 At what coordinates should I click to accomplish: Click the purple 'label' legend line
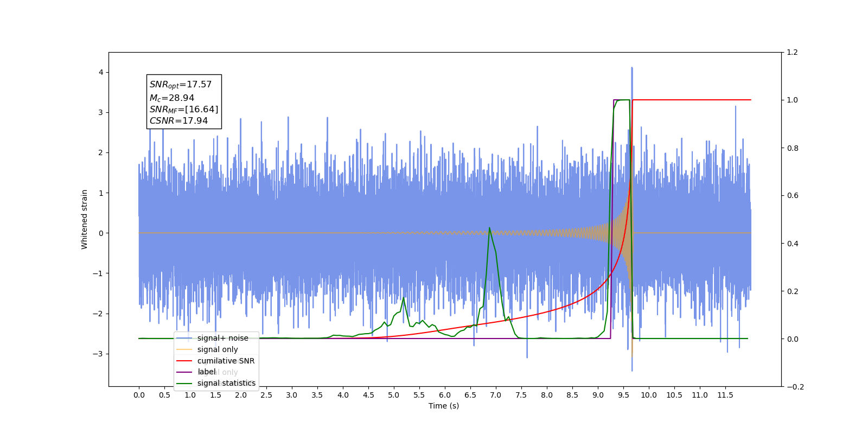point(184,372)
